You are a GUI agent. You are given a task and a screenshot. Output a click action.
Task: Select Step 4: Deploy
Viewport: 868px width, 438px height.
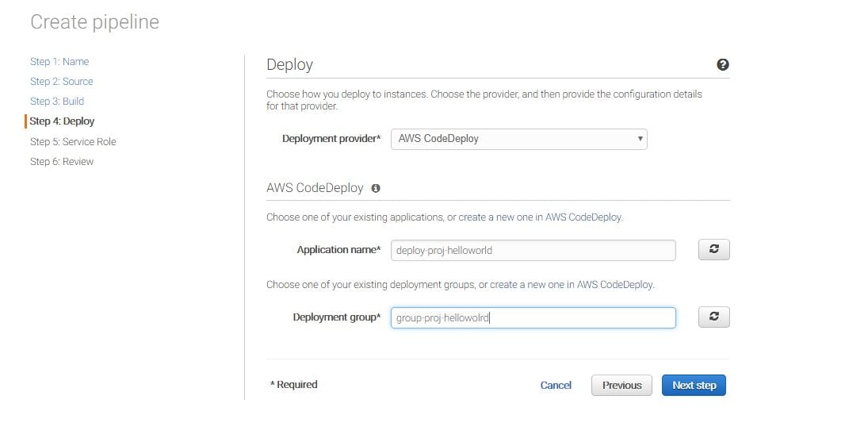coord(62,121)
